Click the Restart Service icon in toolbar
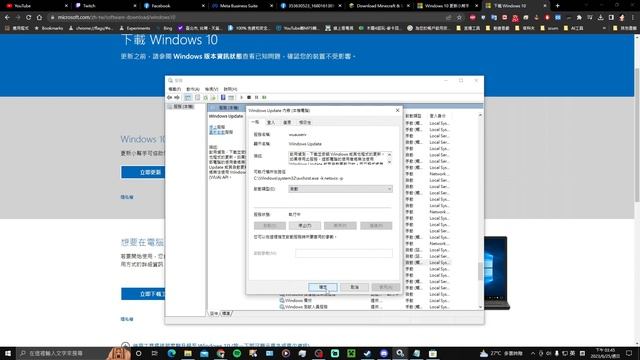The width and height of the screenshot is (640, 360). (x=264, y=98)
